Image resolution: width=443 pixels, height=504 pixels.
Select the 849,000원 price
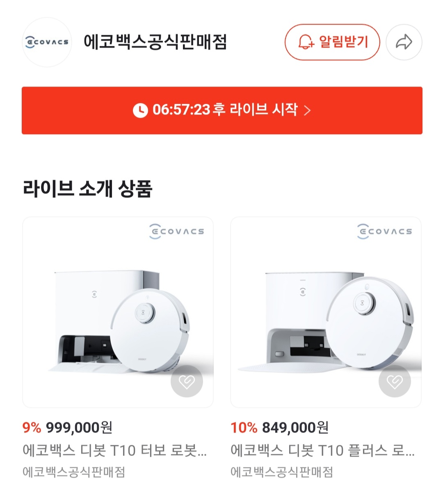coord(295,428)
